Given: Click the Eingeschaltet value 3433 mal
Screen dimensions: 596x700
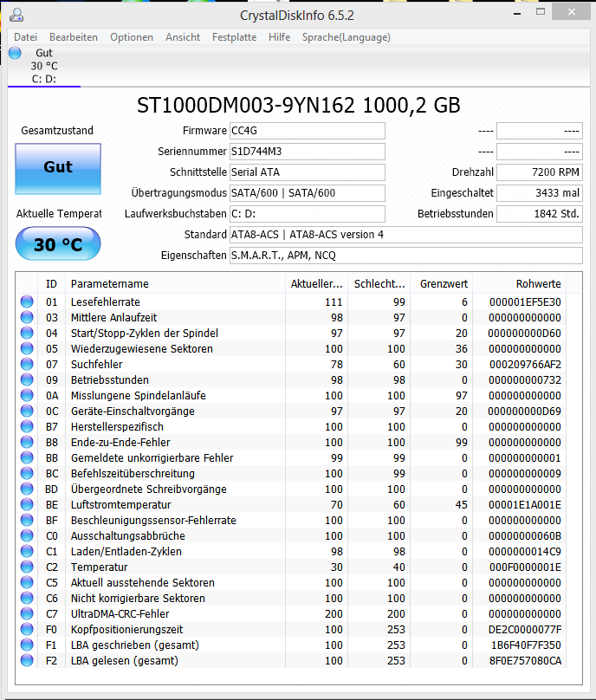Looking at the screenshot, I should pyautogui.click(x=540, y=193).
